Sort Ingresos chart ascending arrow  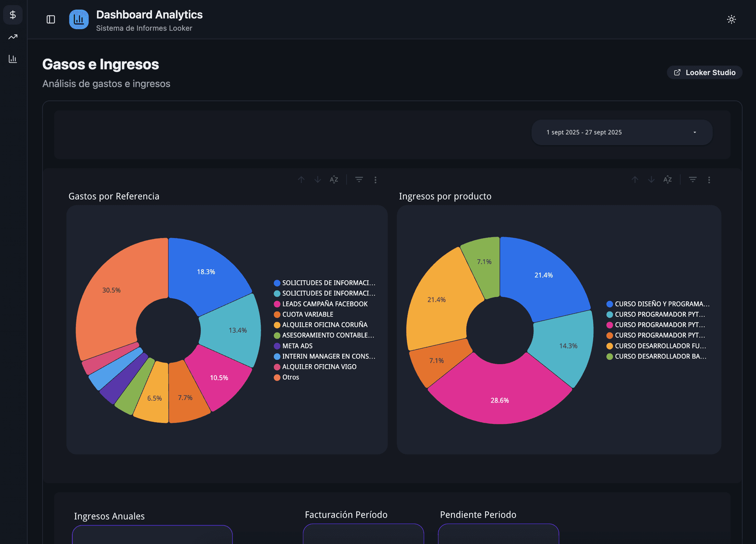point(635,180)
